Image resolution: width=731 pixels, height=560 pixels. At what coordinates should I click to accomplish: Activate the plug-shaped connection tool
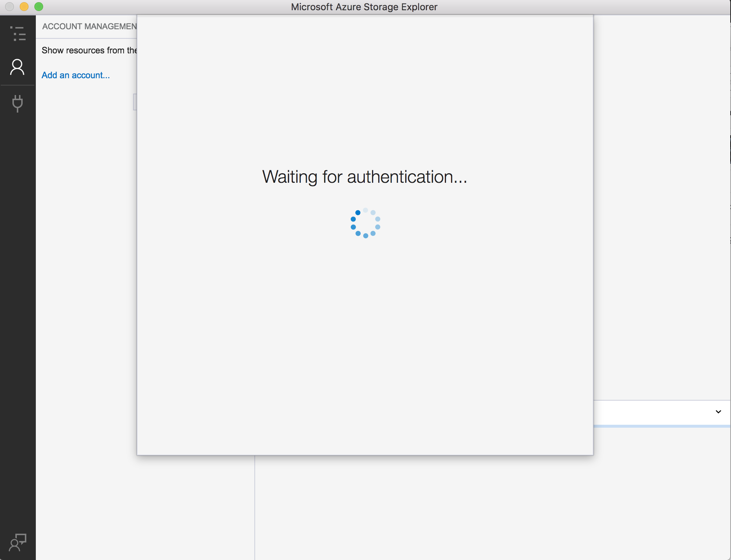coord(18,103)
